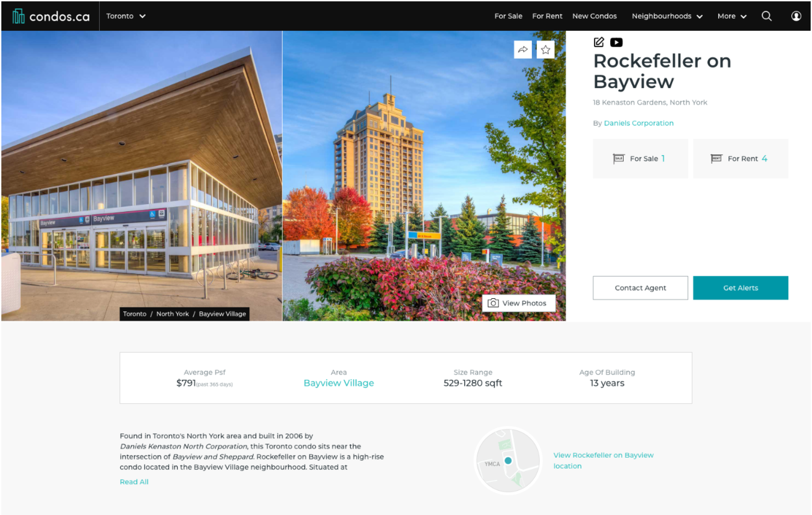This screenshot has height=515, width=812.
Task: Expand the Toronto city dropdown
Action: pyautogui.click(x=126, y=16)
